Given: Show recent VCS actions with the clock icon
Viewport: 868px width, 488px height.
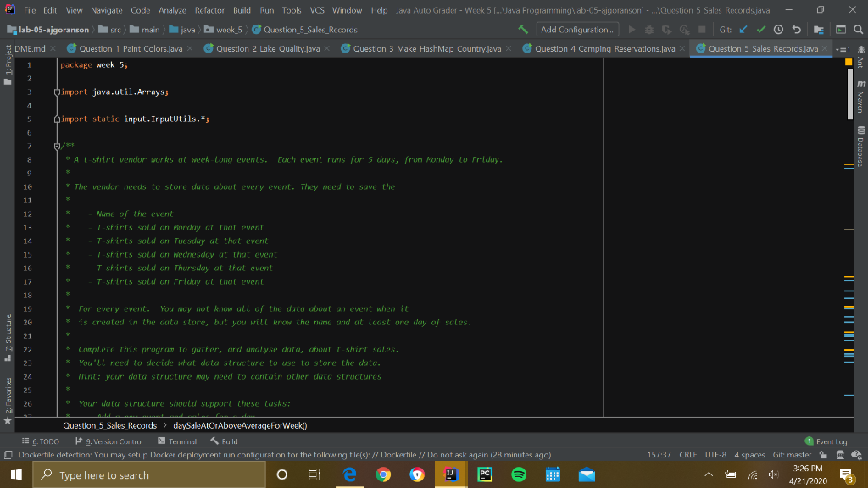Looking at the screenshot, I should pos(778,28).
